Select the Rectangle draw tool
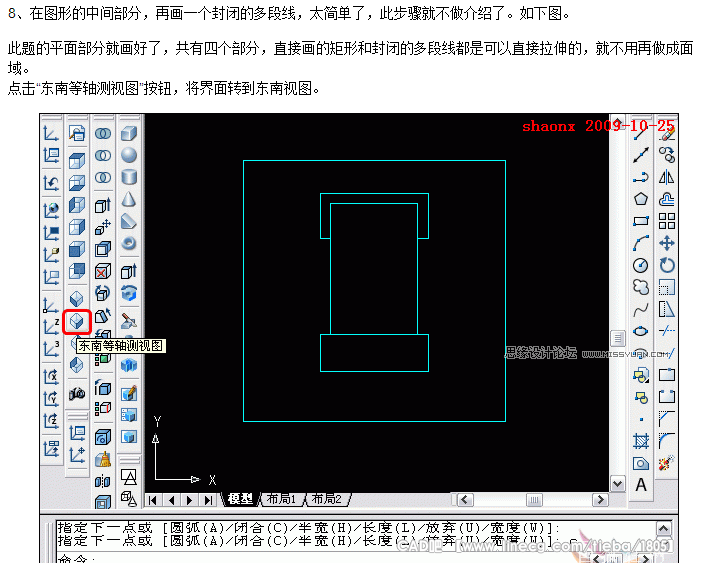Viewport: 703px width, 563px height. (x=641, y=221)
